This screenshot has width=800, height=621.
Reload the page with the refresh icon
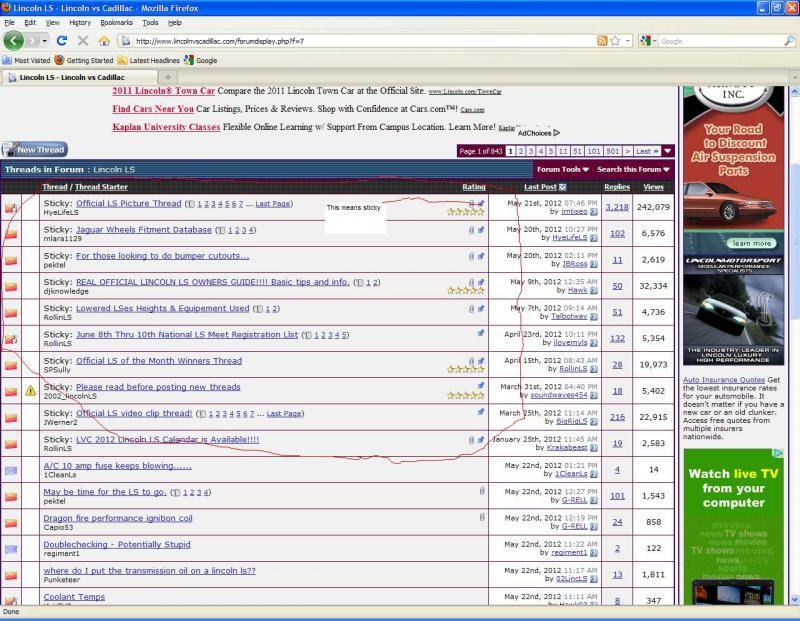tap(62, 41)
